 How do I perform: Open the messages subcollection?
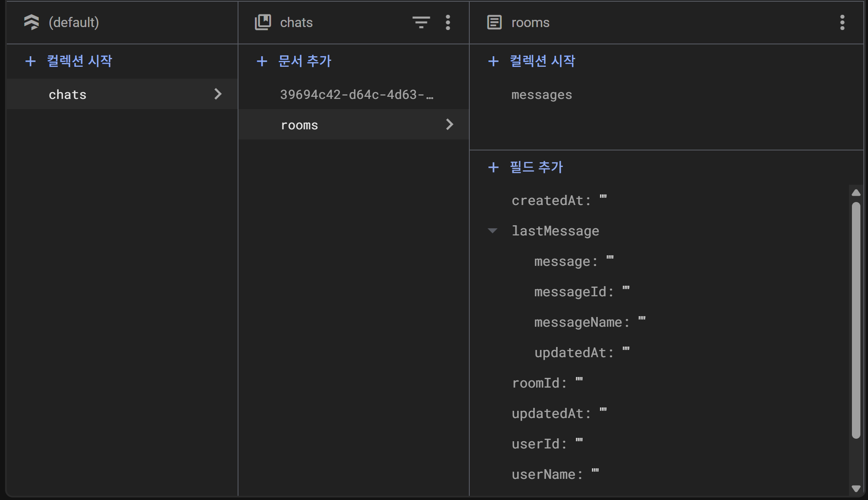pyautogui.click(x=541, y=95)
